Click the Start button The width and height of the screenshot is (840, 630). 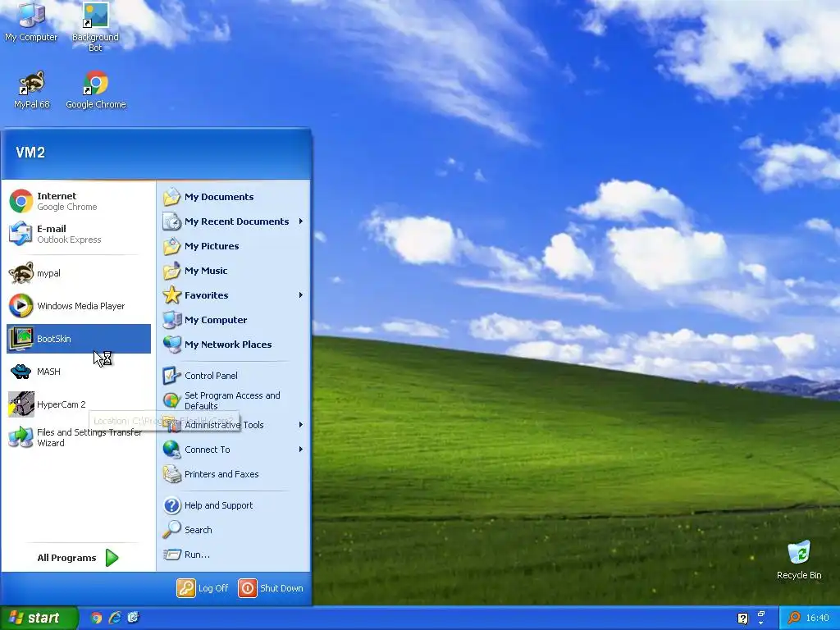pos(39,618)
